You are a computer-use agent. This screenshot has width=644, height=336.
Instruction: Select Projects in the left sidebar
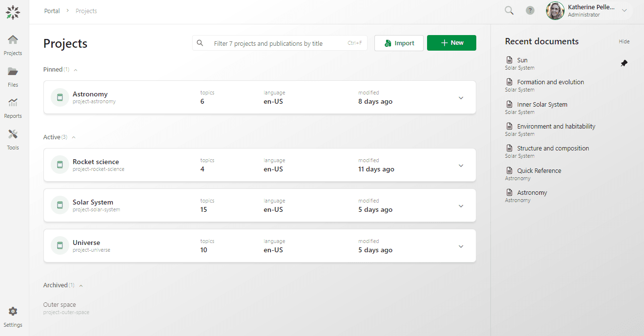click(x=13, y=45)
